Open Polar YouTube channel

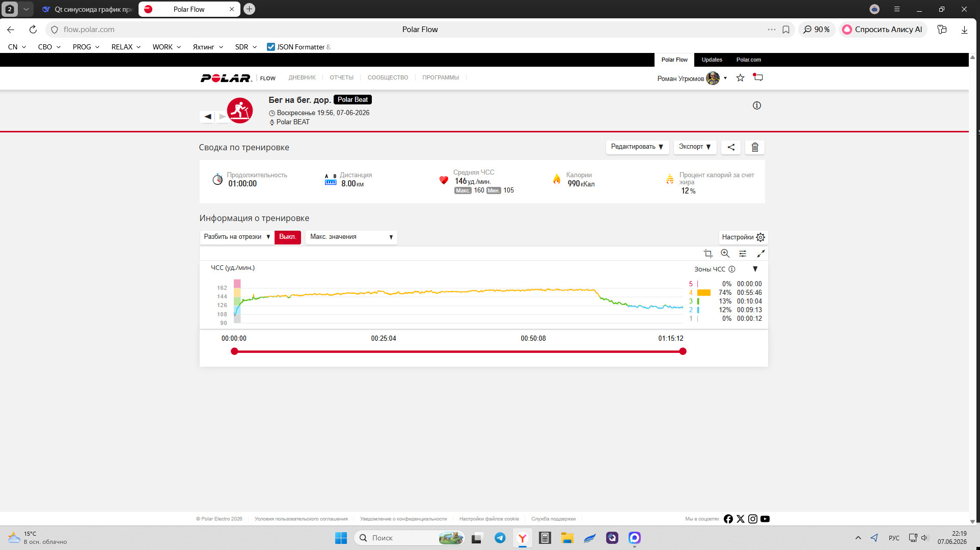[765, 519]
